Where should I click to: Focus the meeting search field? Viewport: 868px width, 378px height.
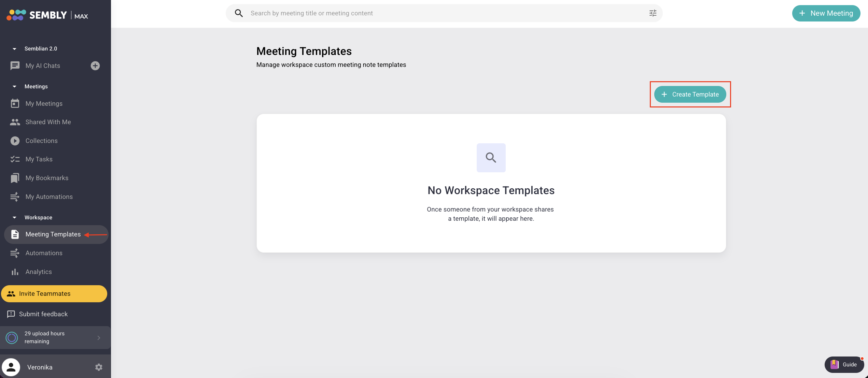click(x=444, y=13)
